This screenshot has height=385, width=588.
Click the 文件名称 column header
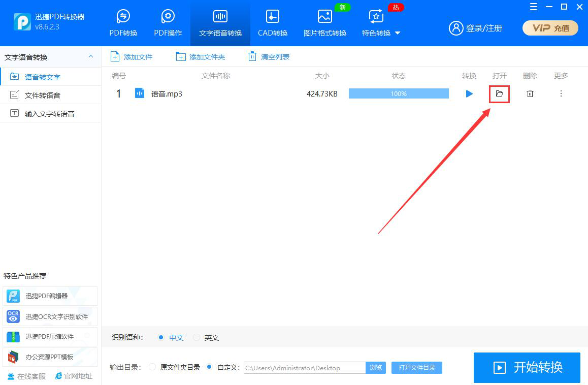pyautogui.click(x=216, y=76)
